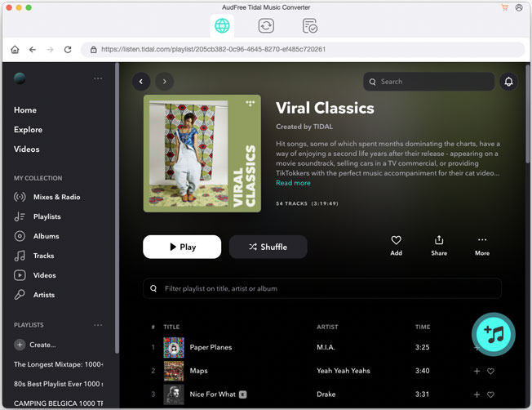Open Explore section

click(x=29, y=130)
